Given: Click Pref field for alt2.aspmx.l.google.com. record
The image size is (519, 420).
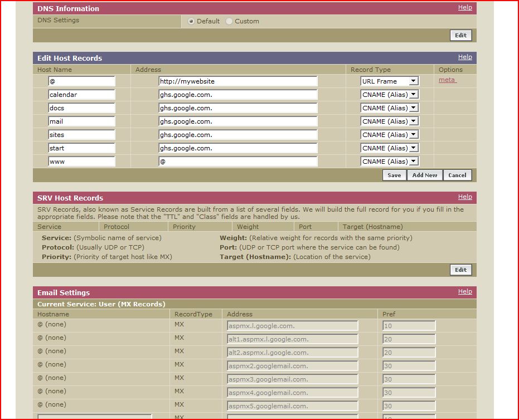Looking at the screenshot, I should pos(409,353).
